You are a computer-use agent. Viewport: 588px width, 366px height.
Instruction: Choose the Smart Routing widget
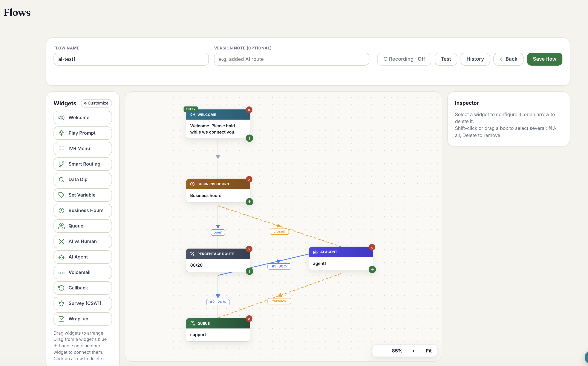tap(83, 164)
